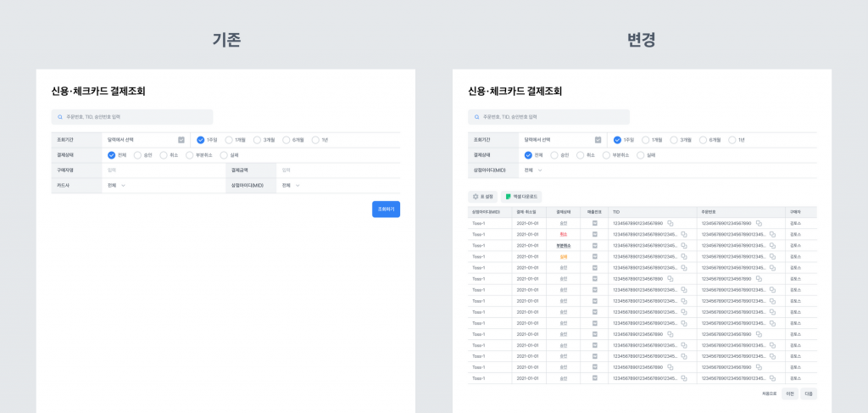The width and height of the screenshot is (868, 413).
Task: Click 상점아이디(MID) table column header
Action: pyautogui.click(x=490, y=212)
